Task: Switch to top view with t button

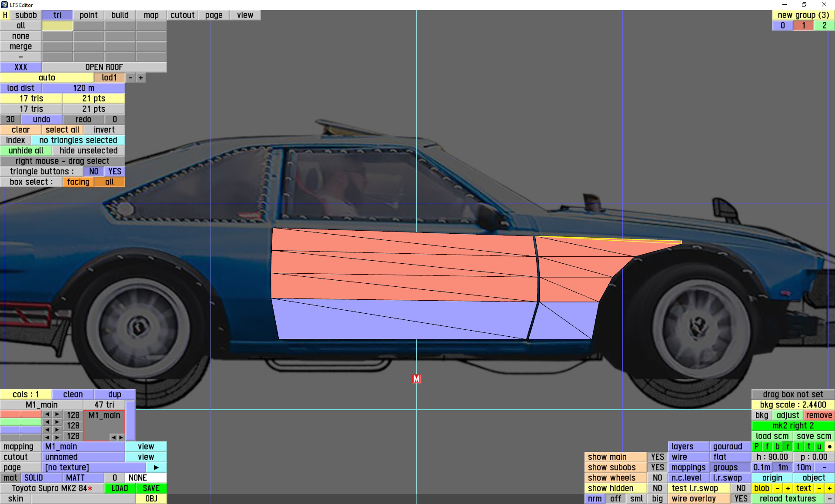Action: (808, 447)
